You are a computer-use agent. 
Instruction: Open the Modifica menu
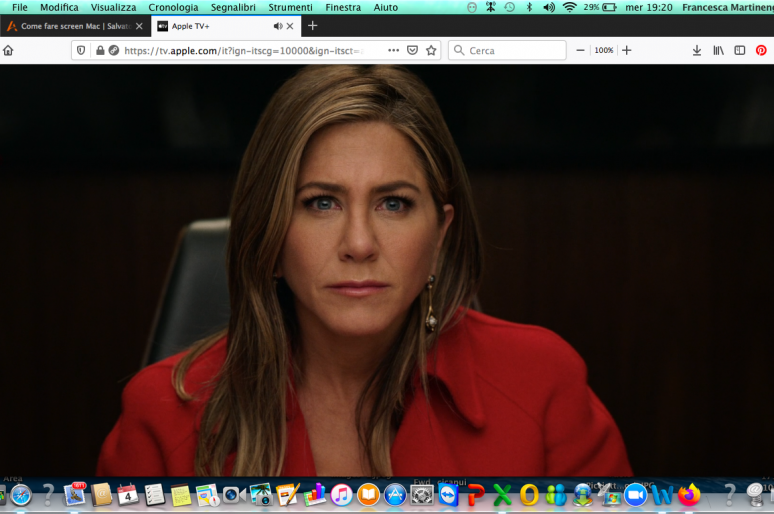pyautogui.click(x=59, y=7)
